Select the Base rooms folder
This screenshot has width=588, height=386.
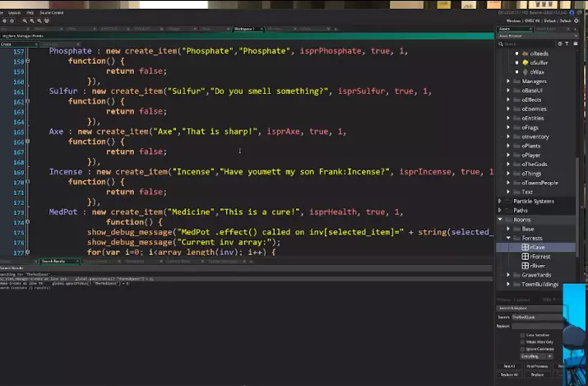528,229
